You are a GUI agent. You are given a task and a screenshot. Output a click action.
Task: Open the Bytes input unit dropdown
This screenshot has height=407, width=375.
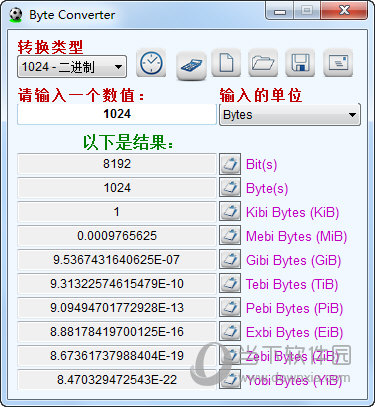tap(290, 115)
